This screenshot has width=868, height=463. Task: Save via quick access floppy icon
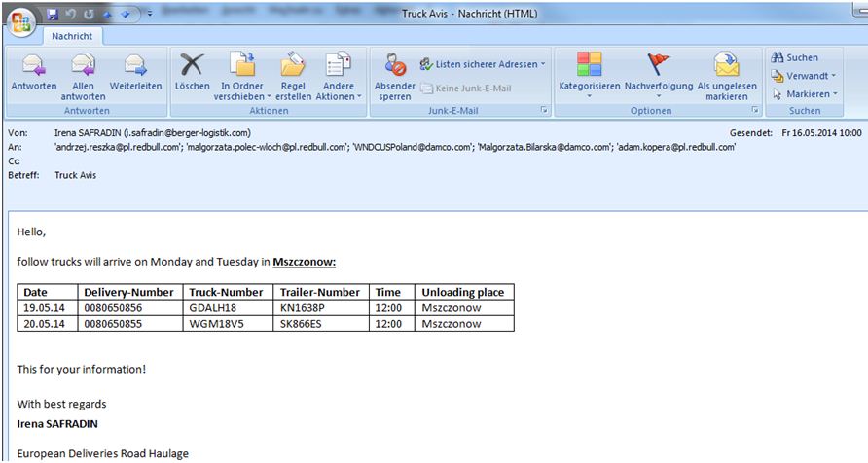coord(53,15)
